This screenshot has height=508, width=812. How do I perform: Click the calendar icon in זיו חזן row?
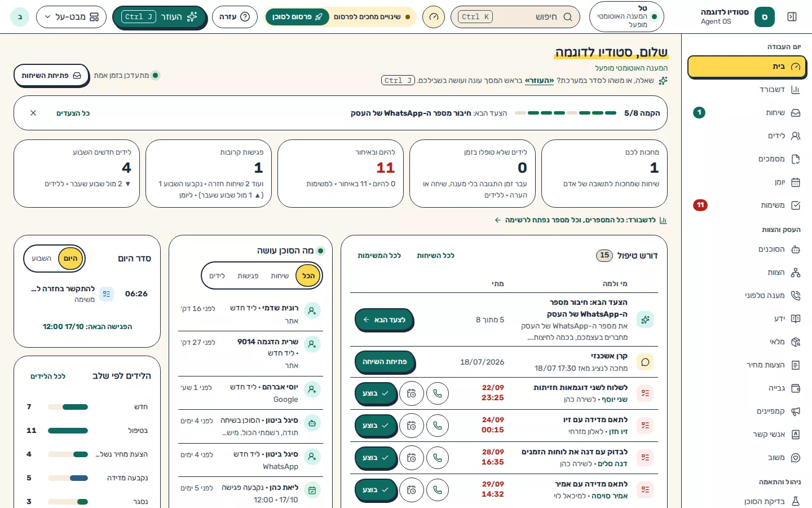(412, 426)
